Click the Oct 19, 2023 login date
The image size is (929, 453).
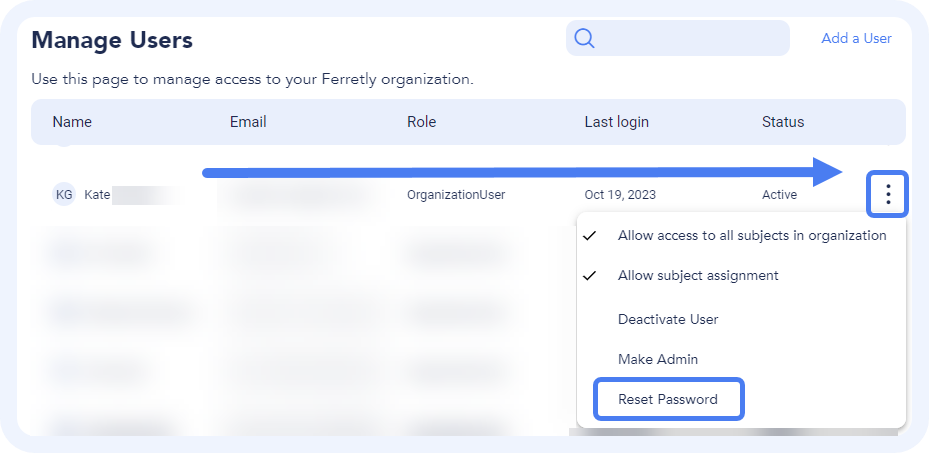[x=620, y=195]
